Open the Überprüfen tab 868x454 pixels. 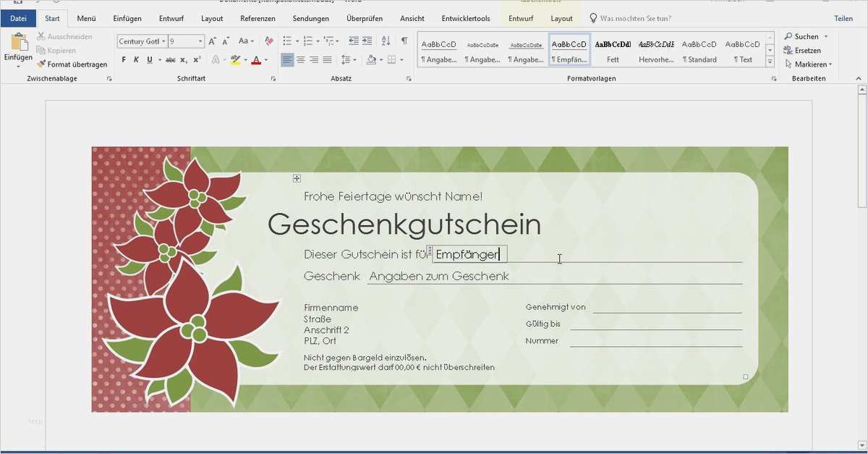click(x=365, y=18)
